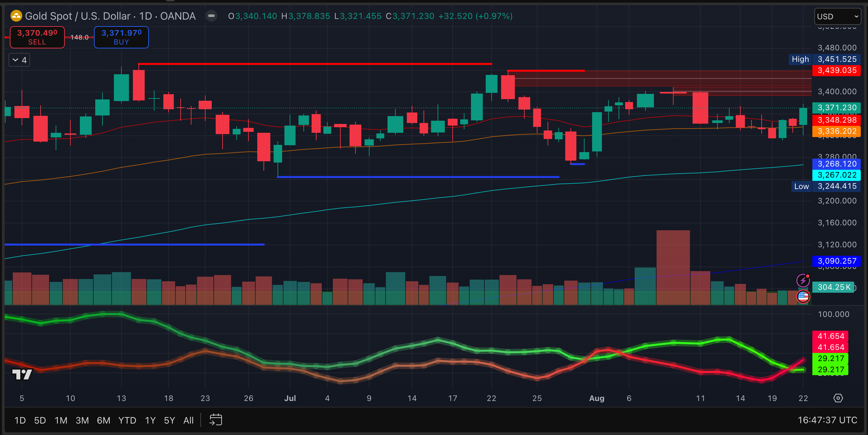868x435 pixels.
Task: Select the YTD time range
Action: point(127,420)
